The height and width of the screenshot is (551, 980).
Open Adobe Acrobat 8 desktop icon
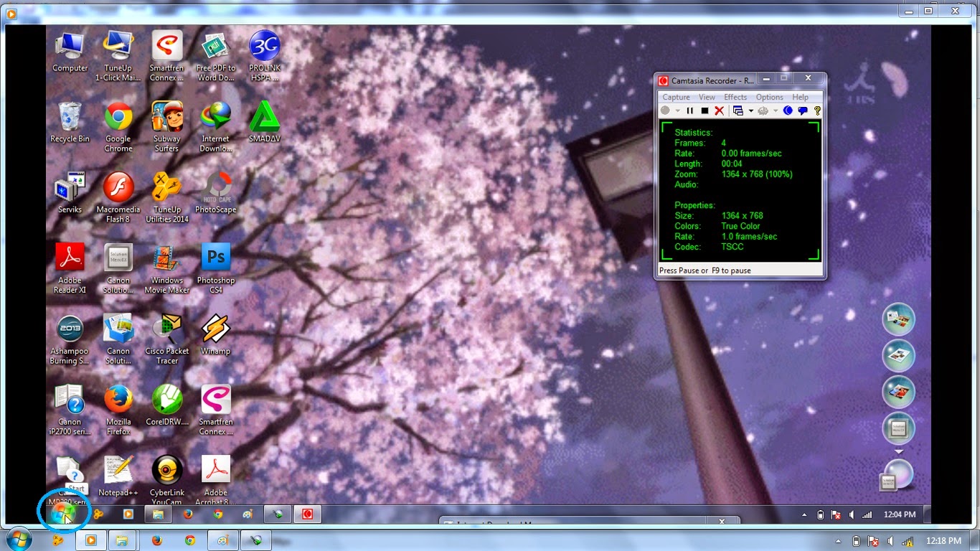coord(215,479)
